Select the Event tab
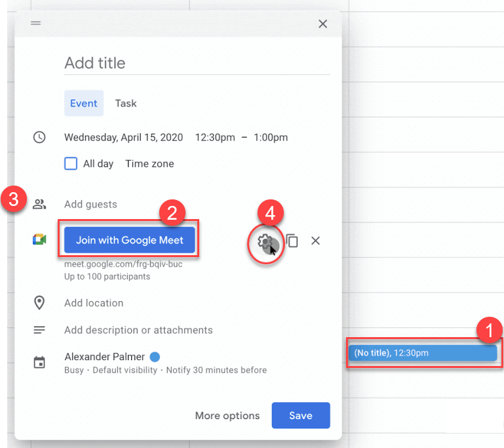Screen dimensions: 504x448 coord(84,103)
